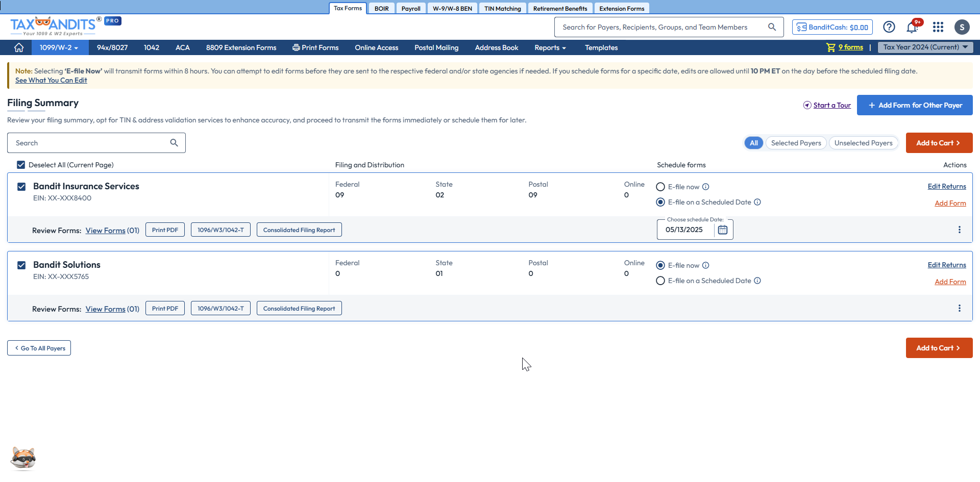Uncheck Bandit Insurance Services checkbox
Image resolution: width=980 pixels, height=482 pixels.
[x=21, y=187]
